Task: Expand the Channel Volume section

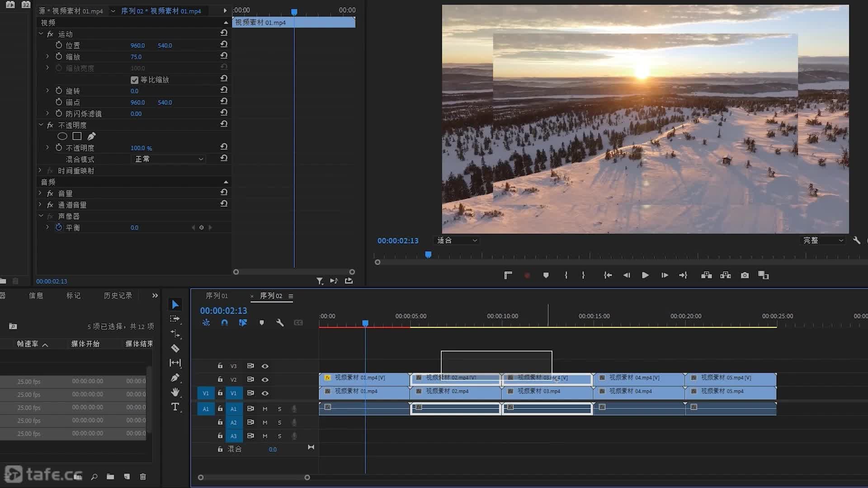Action: 40,205
